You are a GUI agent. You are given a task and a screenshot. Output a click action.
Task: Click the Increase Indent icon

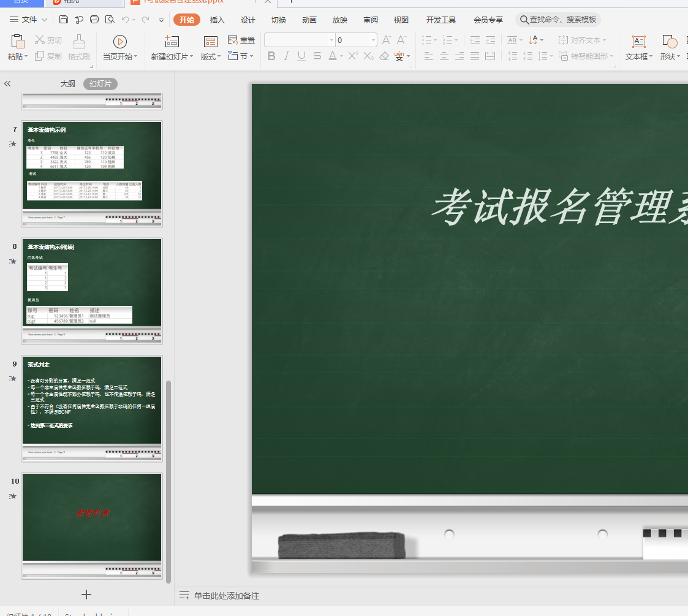490,40
